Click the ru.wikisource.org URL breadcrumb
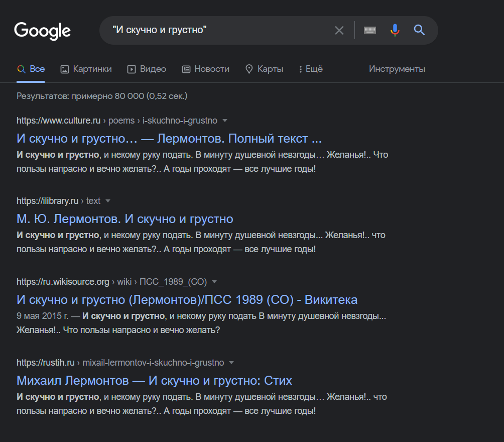The height and width of the screenshot is (442, 504). point(111,282)
